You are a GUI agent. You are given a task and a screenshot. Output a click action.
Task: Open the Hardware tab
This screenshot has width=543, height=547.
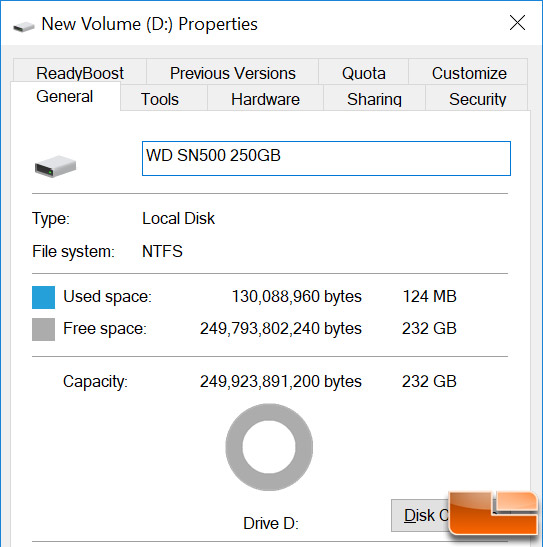(265, 99)
